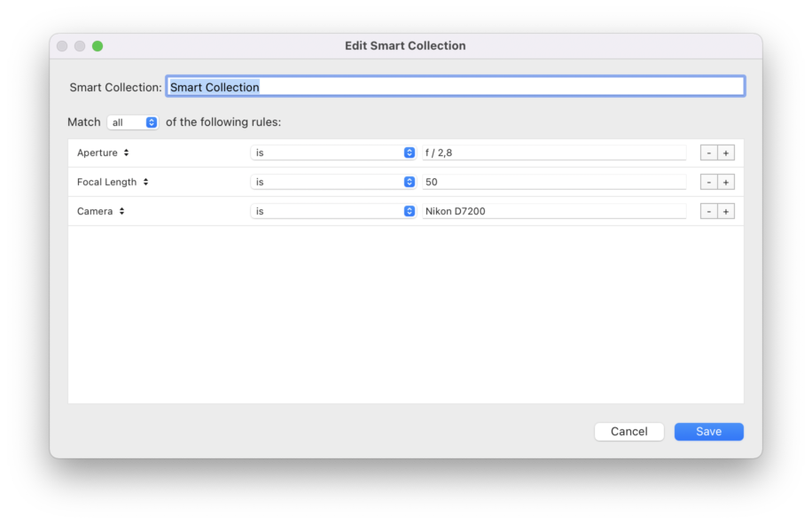The image size is (812, 524).
Task: Open the Aperture criterion selector
Action: pos(104,153)
